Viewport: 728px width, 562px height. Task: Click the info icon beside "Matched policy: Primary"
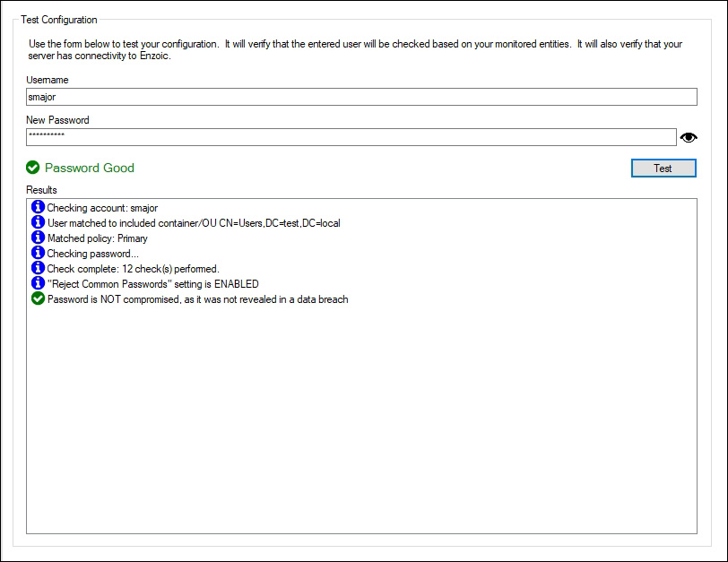[x=38, y=238]
